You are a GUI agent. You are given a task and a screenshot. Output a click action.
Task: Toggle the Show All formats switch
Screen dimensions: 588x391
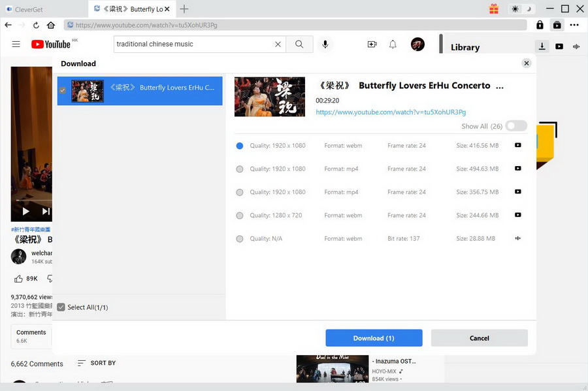tap(515, 126)
